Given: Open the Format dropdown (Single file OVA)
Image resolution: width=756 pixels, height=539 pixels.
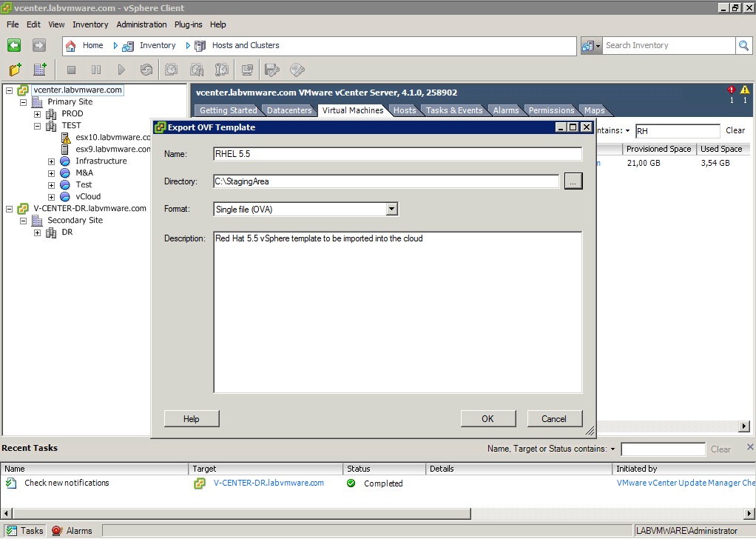Looking at the screenshot, I should click(x=392, y=209).
